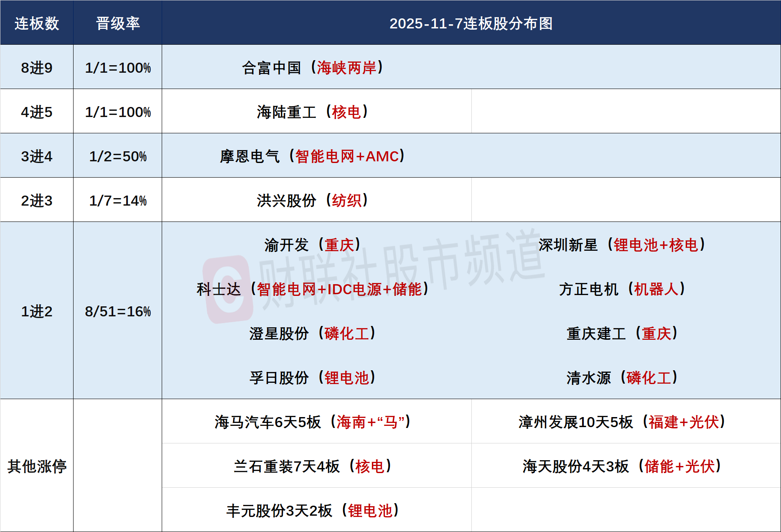Click the entry "海天股份4天3板"
The height and width of the screenshot is (532, 781).
click(x=576, y=466)
